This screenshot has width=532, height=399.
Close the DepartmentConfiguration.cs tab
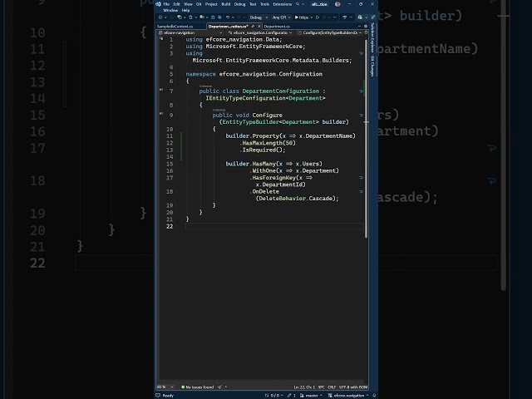coord(259,26)
